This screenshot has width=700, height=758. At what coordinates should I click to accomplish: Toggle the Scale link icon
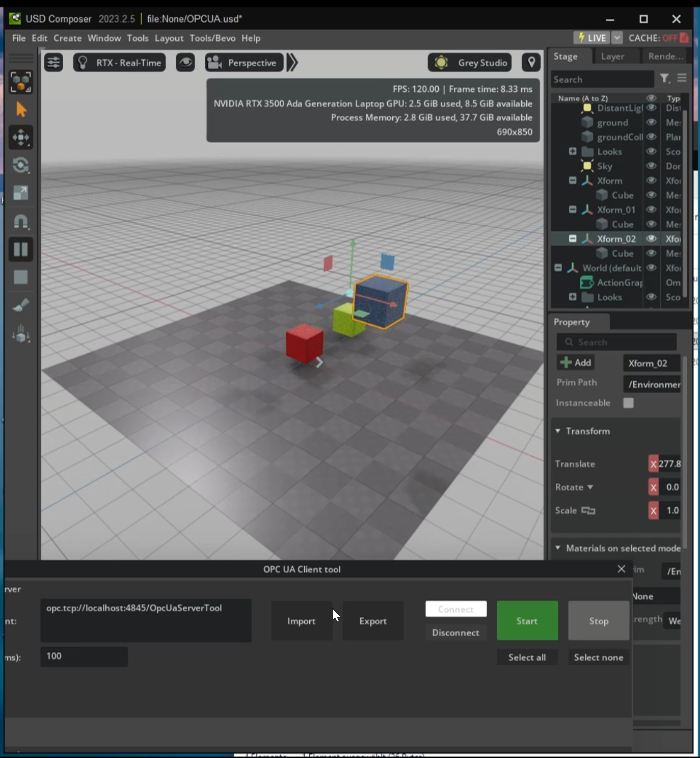pos(588,510)
